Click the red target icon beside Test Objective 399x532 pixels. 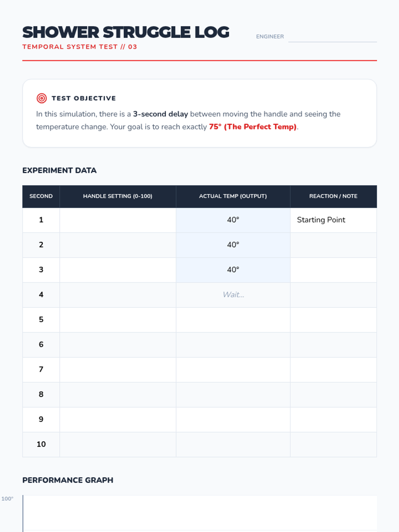coord(42,98)
